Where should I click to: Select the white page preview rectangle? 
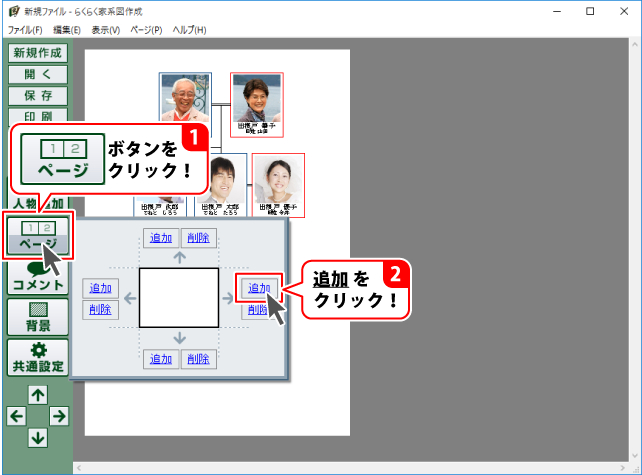coord(179,298)
